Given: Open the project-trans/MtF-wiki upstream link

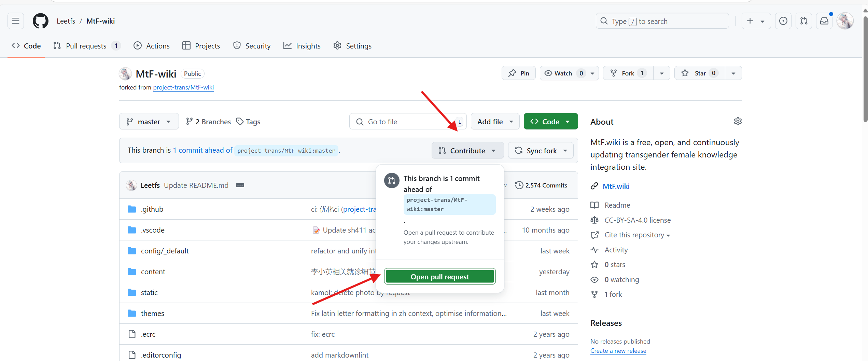Looking at the screenshot, I should 183,87.
